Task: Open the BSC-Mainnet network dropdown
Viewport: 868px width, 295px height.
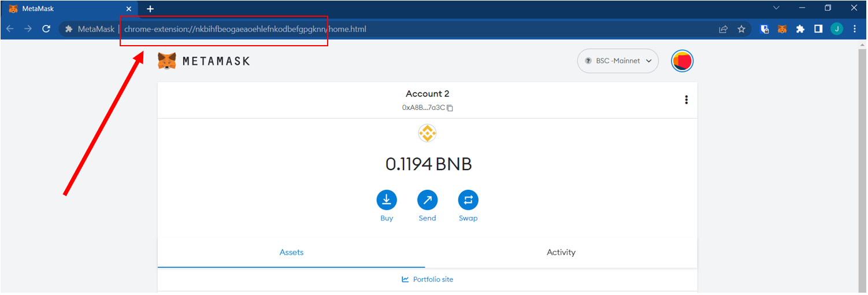Action: click(x=618, y=61)
